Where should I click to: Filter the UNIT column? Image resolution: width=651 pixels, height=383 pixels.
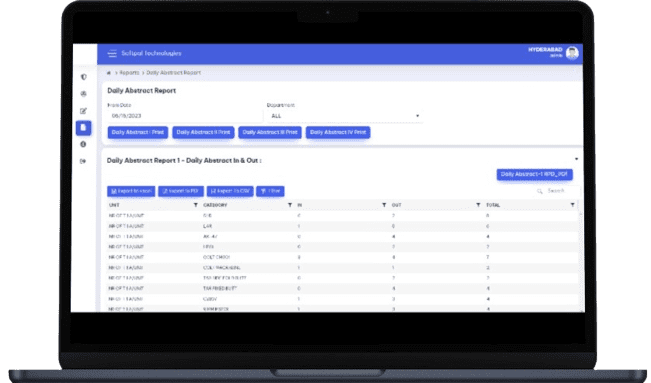click(196, 205)
